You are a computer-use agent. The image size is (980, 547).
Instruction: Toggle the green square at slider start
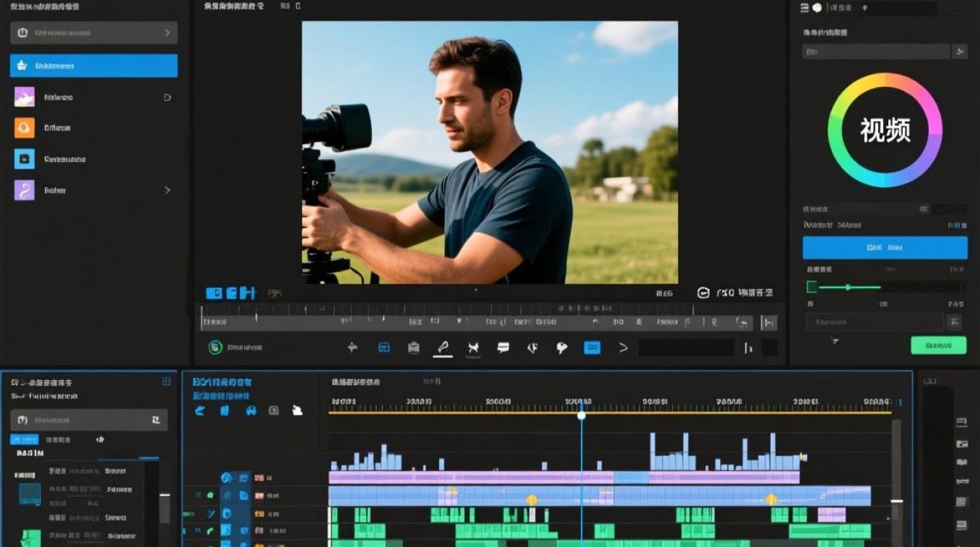[x=812, y=287]
